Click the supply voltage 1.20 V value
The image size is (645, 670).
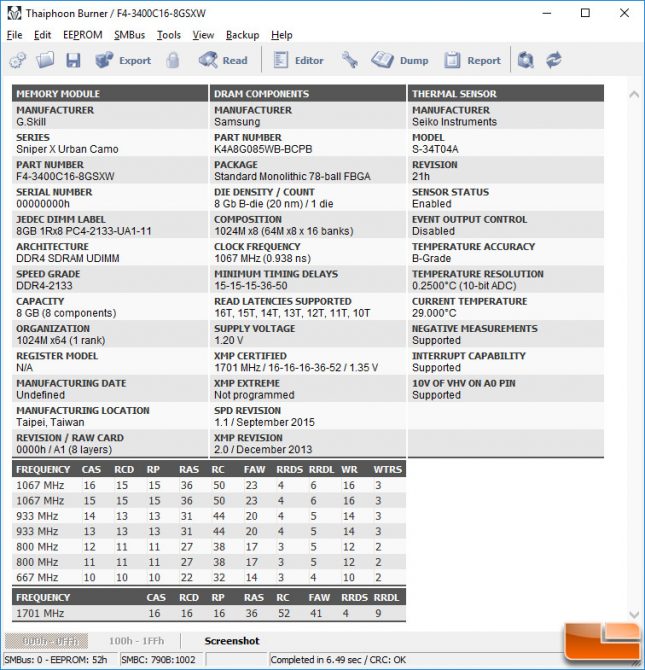(x=229, y=341)
